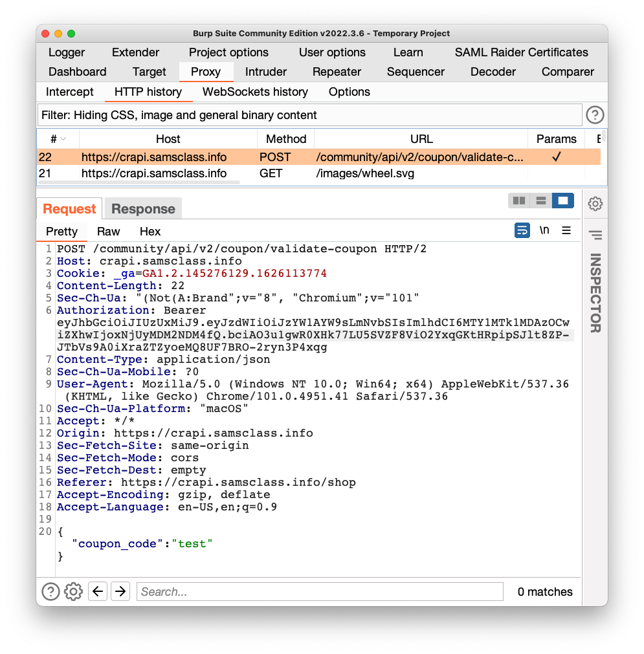
Task: Click the Params checkmark in row 22
Action: 557,157
